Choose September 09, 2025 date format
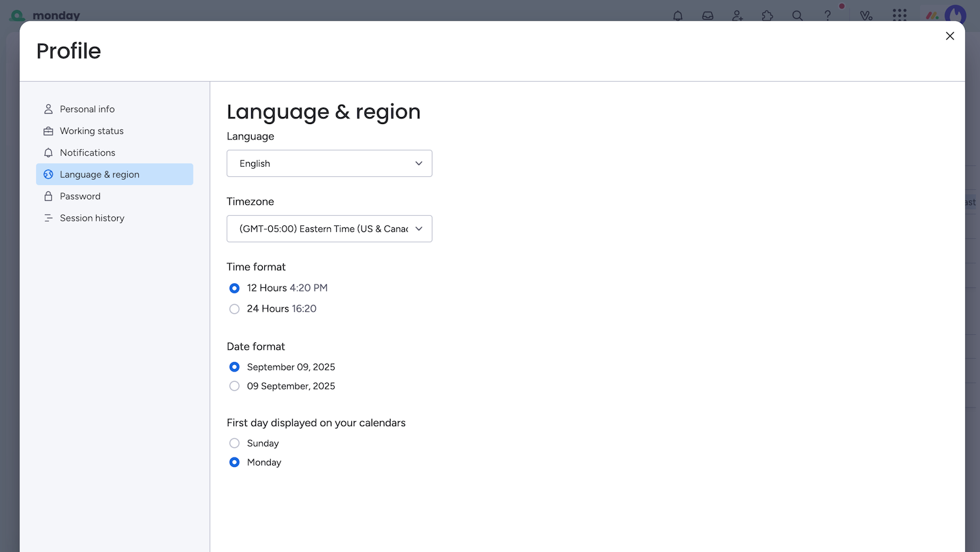This screenshot has width=980, height=552. (234, 367)
